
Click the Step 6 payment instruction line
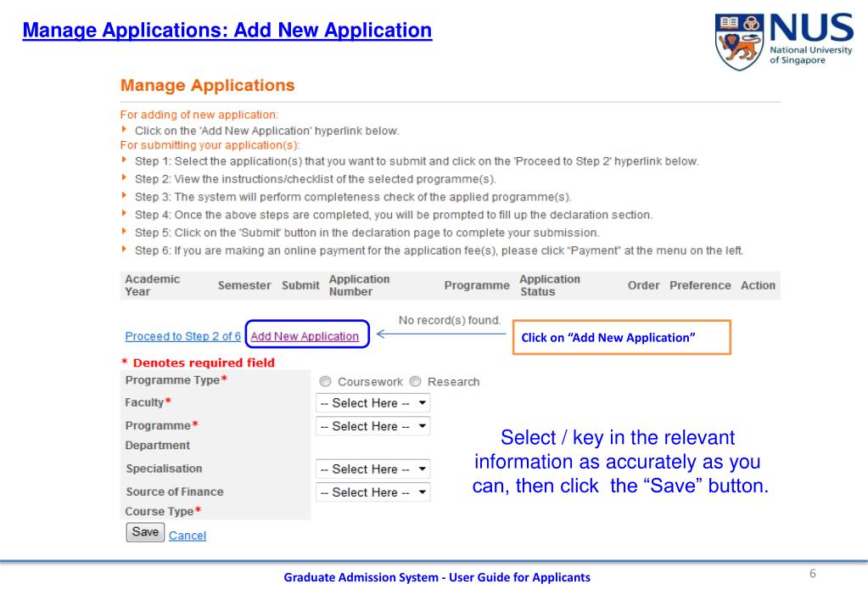tap(439, 250)
